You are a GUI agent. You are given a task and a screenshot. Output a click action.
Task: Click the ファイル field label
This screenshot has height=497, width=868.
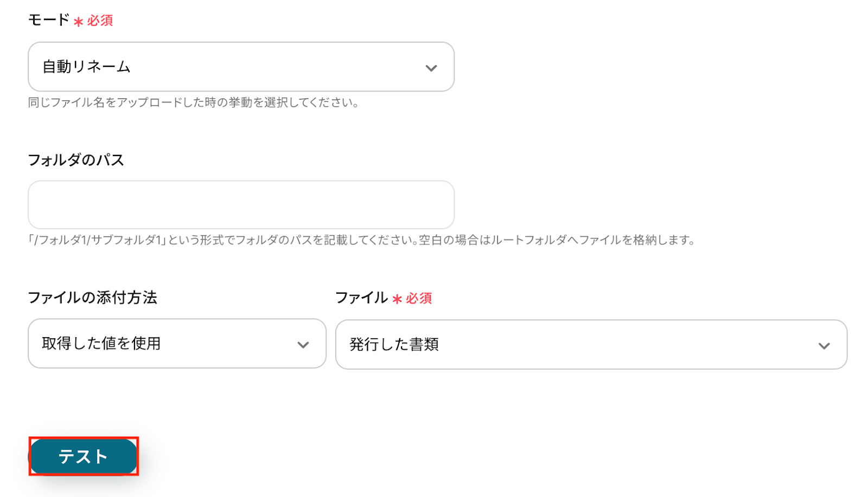[x=361, y=298]
